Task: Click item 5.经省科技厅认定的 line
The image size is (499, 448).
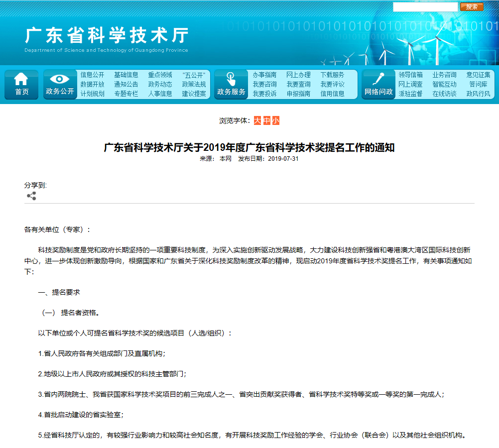Action: click(x=252, y=435)
